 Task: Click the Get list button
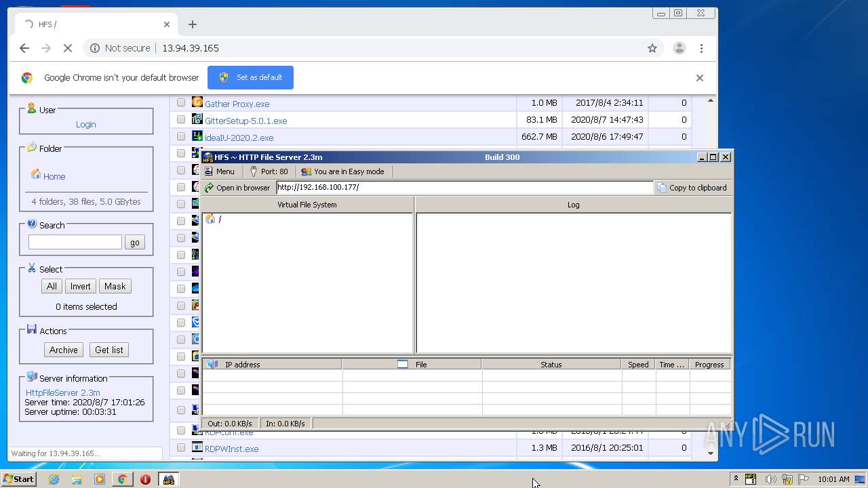click(108, 350)
